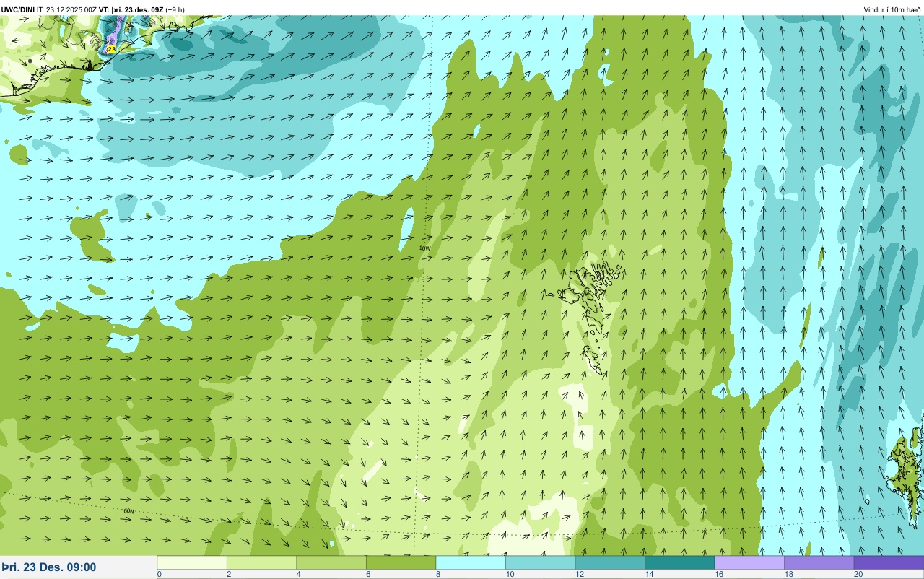Click the '10W' longitude label
Image resolution: width=924 pixels, height=579 pixels.
coord(425,248)
